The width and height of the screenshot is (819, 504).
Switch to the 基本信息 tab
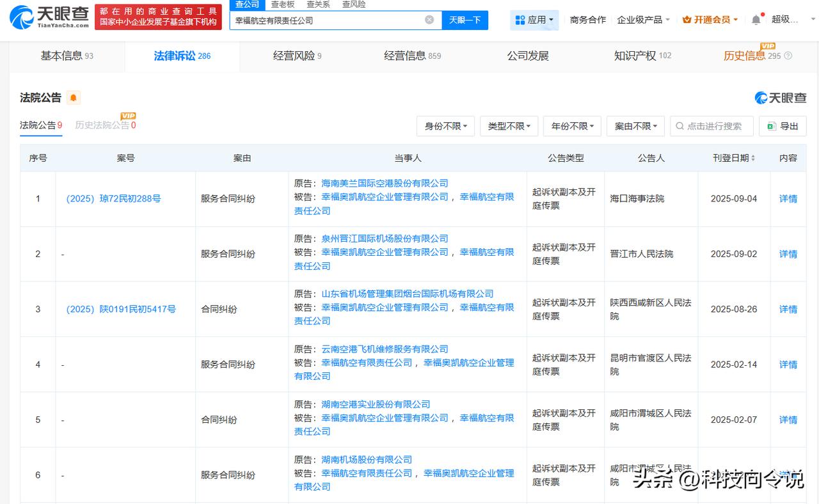pos(67,56)
